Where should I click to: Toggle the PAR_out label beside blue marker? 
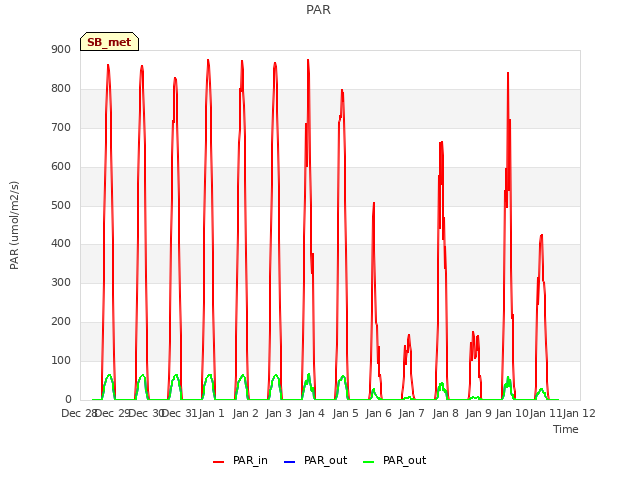pyautogui.click(x=325, y=460)
